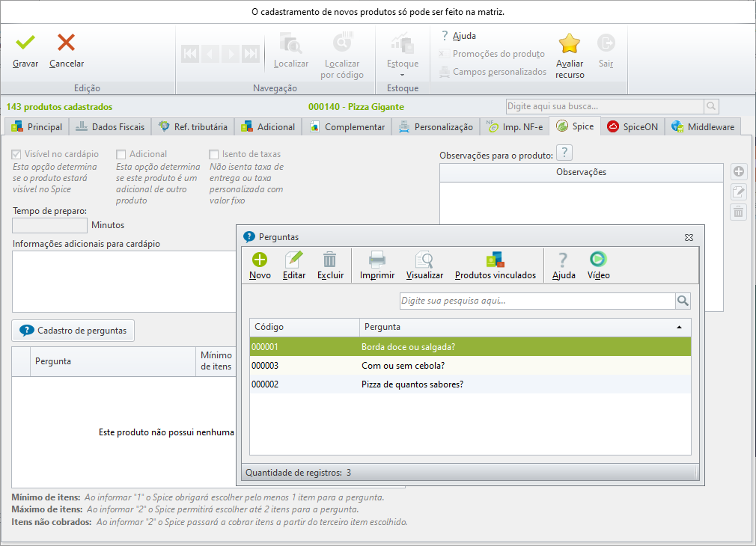Open Promoções do produto

pos(493,54)
